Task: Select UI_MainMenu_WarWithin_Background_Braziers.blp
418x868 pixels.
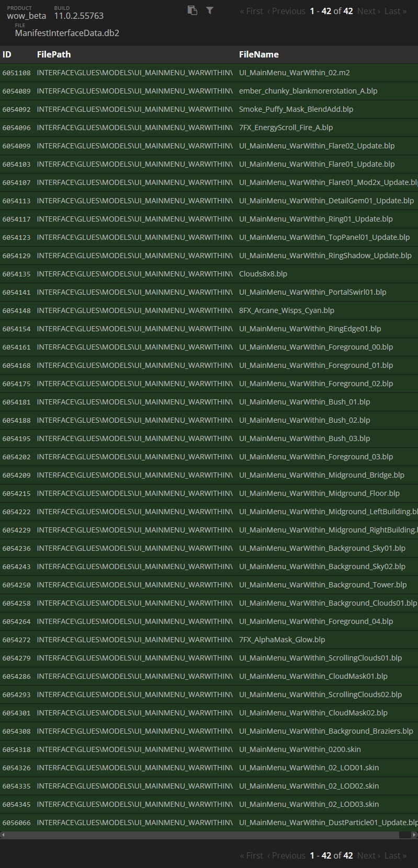Action: coord(326,731)
